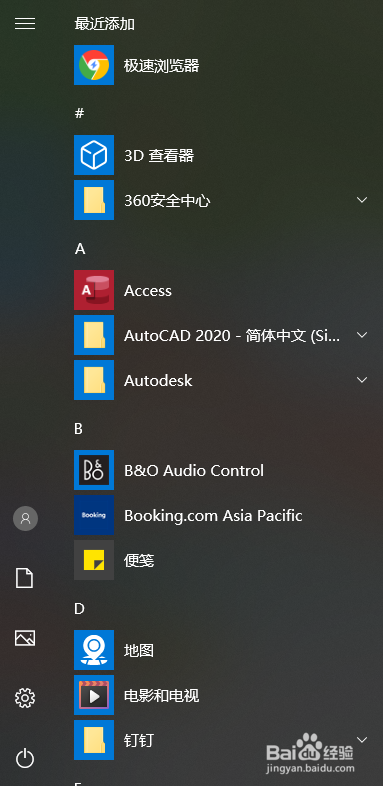
Task: Select Booking.com Asia Pacific text label
Action: click(213, 515)
